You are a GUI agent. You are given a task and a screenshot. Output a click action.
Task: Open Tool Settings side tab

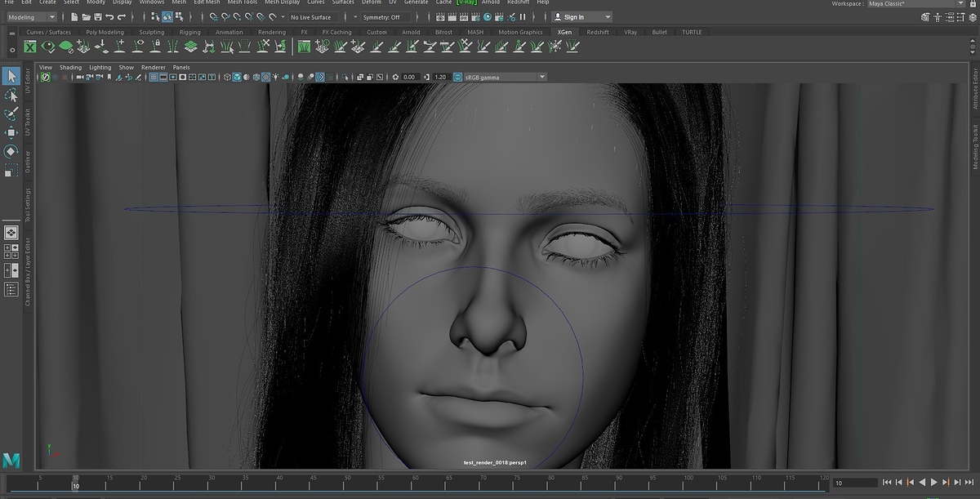26,204
